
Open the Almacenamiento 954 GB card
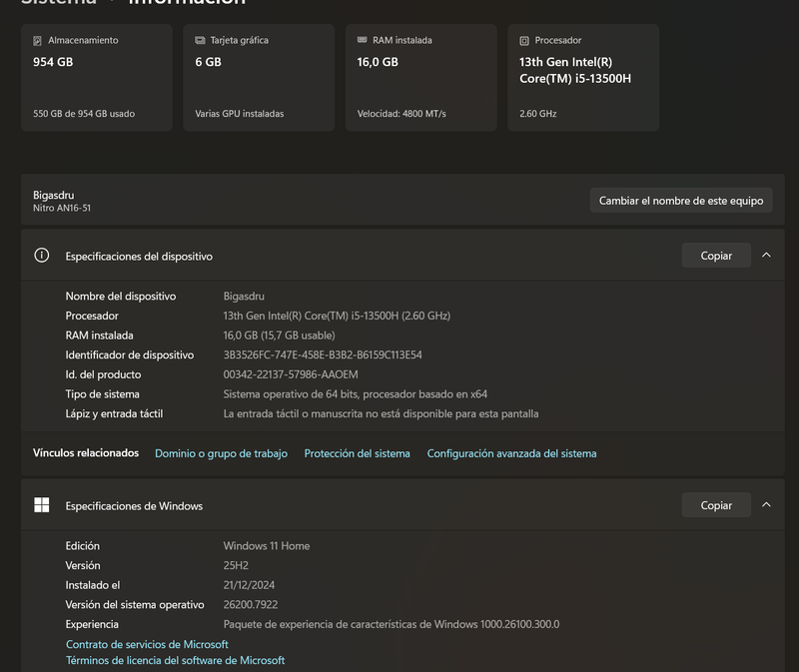coord(97,78)
